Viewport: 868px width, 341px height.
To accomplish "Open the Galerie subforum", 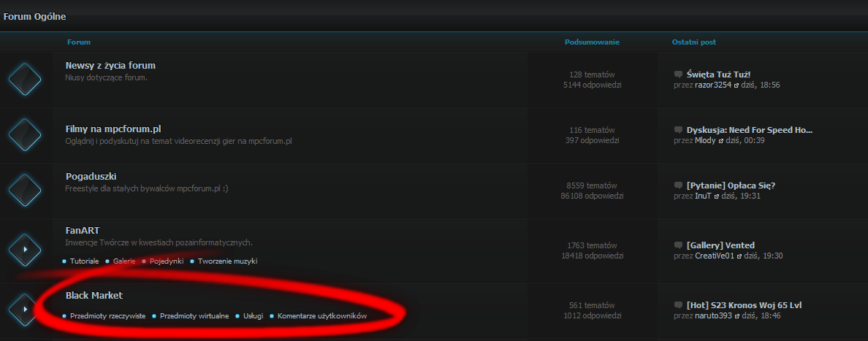I will [x=124, y=261].
